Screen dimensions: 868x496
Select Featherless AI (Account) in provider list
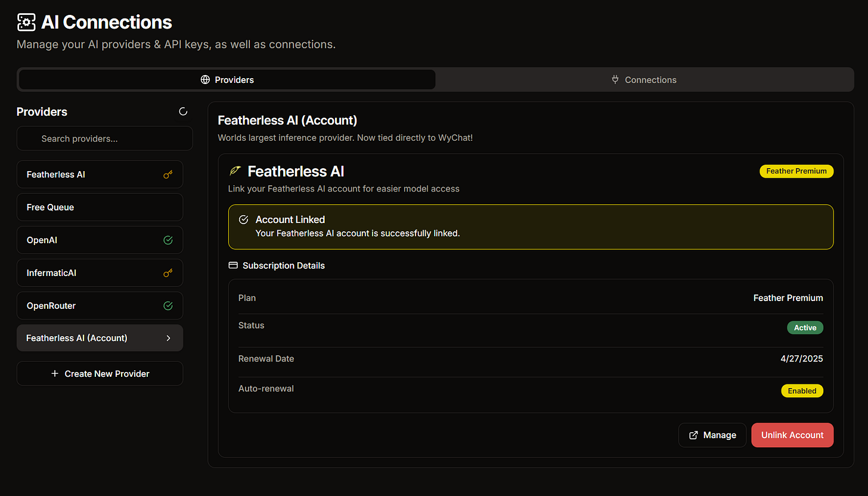[x=100, y=338]
